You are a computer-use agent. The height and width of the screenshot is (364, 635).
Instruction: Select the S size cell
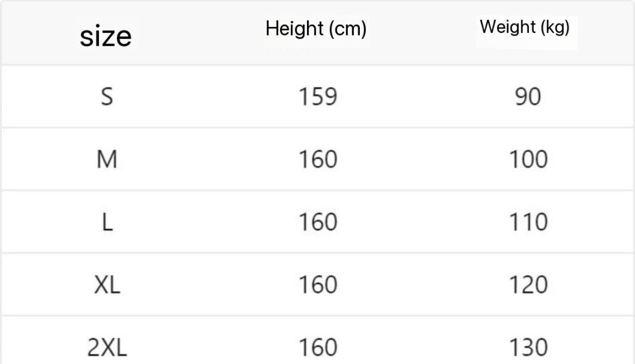pos(107,97)
